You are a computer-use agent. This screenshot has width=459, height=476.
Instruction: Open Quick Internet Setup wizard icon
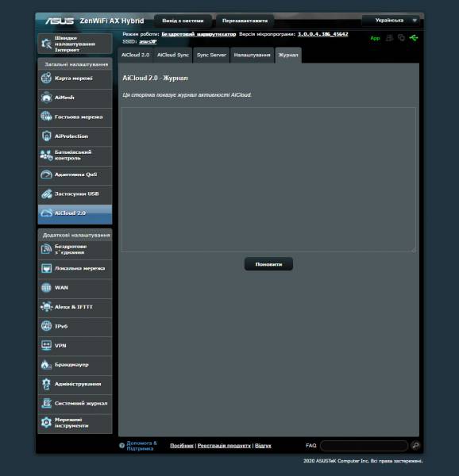click(x=46, y=44)
